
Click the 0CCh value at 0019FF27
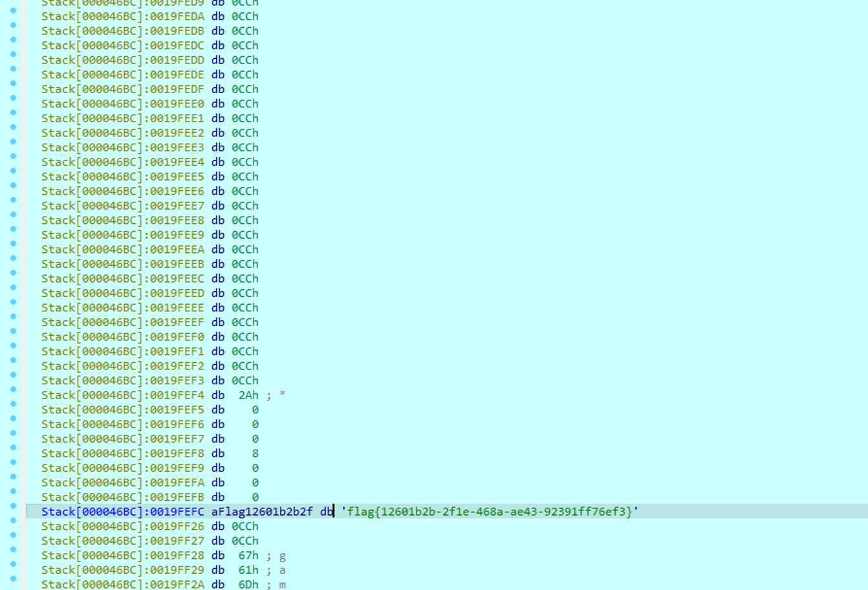[245, 541]
